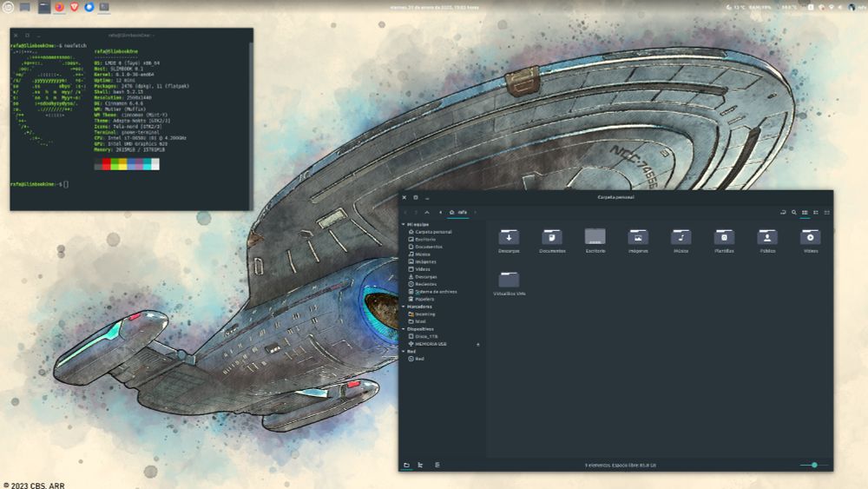Show places sidebar via status bar icon
Image resolution: width=868 pixels, height=489 pixels.
406,466
